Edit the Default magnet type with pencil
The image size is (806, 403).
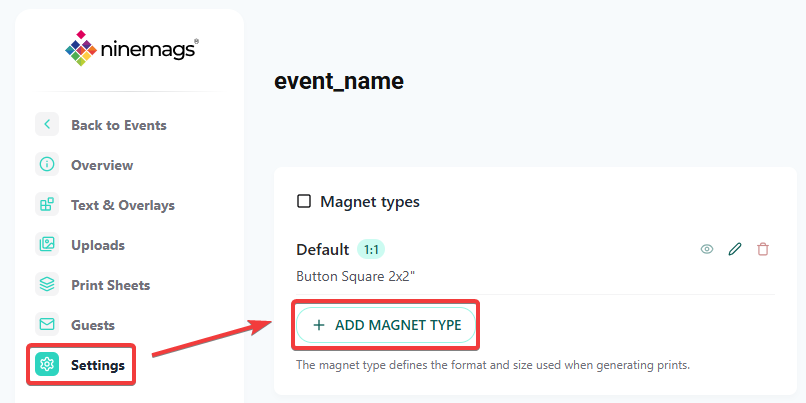[735, 249]
